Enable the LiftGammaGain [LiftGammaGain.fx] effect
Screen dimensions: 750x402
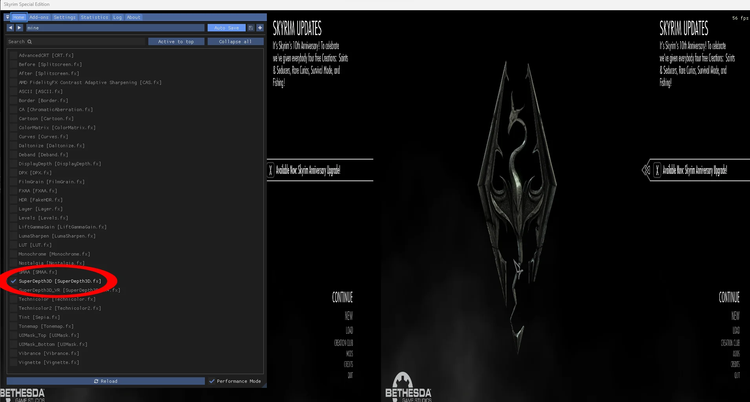pos(13,227)
